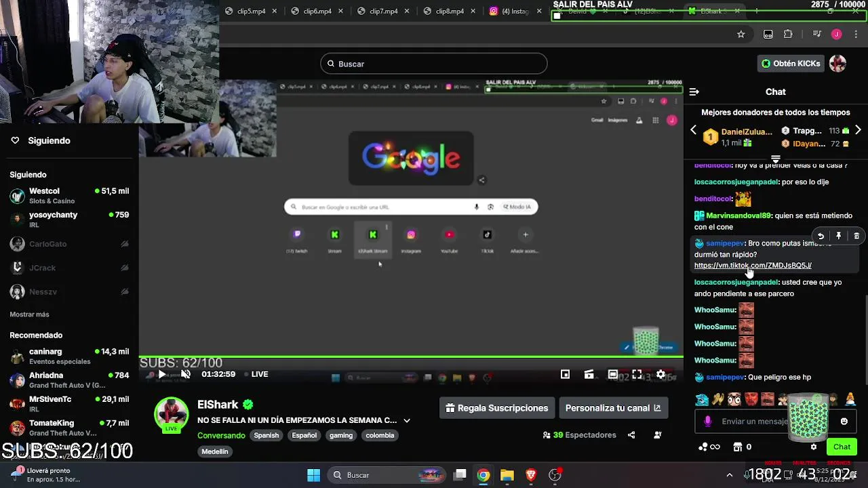Switch to clip5.mp4 browser tab
The width and height of the screenshot is (868, 488).
[x=250, y=11]
